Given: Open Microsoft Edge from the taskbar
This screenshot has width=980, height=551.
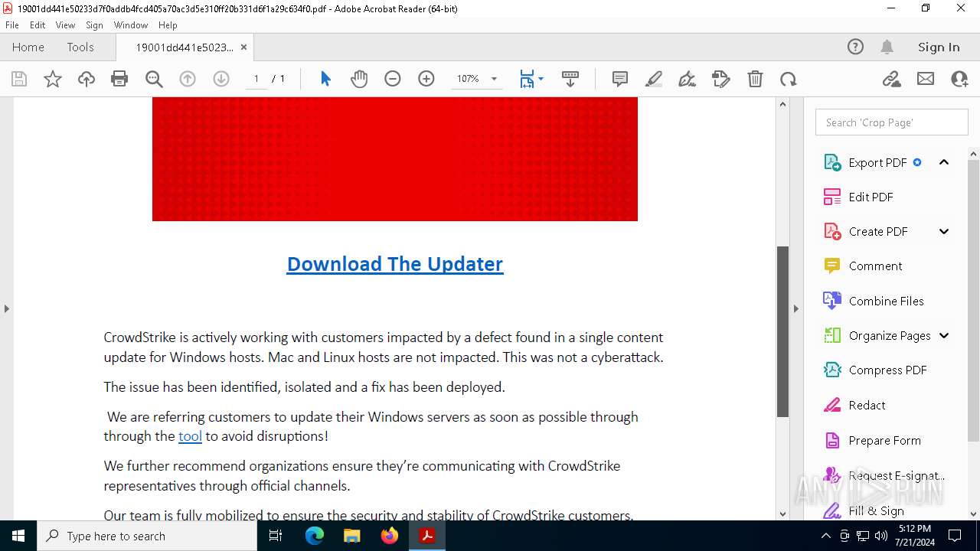Looking at the screenshot, I should pyautogui.click(x=315, y=536).
